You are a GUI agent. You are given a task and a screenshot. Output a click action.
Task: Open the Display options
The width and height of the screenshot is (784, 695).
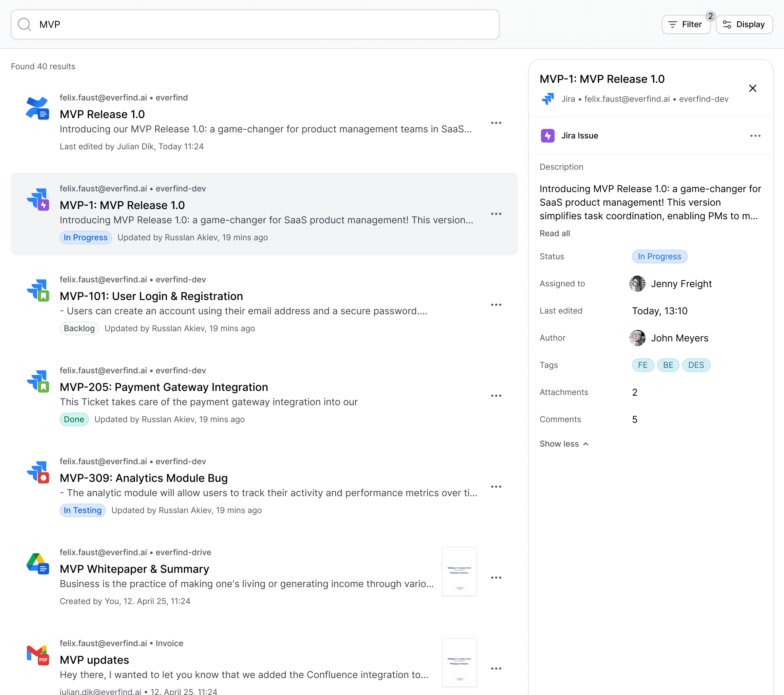pyautogui.click(x=744, y=24)
